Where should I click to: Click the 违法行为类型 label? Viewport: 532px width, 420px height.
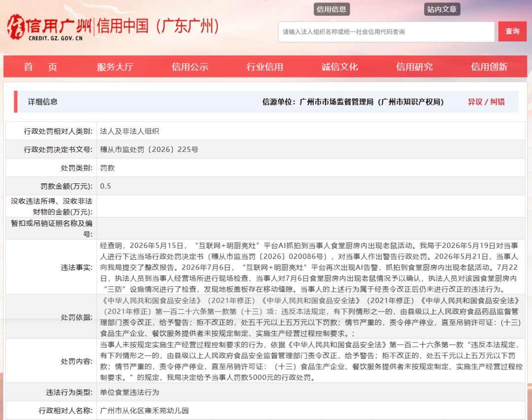click(69, 392)
